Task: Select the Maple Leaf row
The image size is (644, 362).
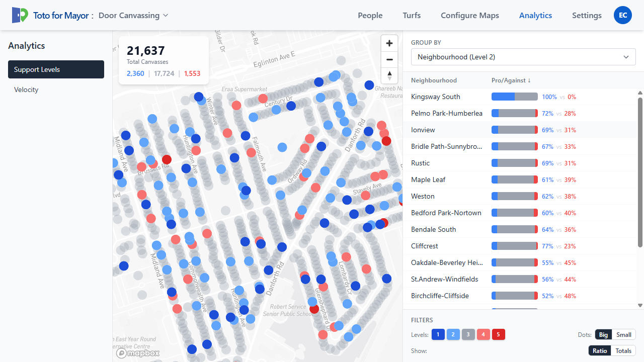Action: 520,179
